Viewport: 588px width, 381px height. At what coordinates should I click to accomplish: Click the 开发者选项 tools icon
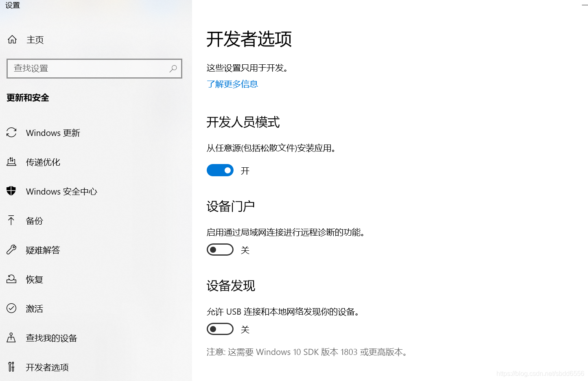[11, 367]
